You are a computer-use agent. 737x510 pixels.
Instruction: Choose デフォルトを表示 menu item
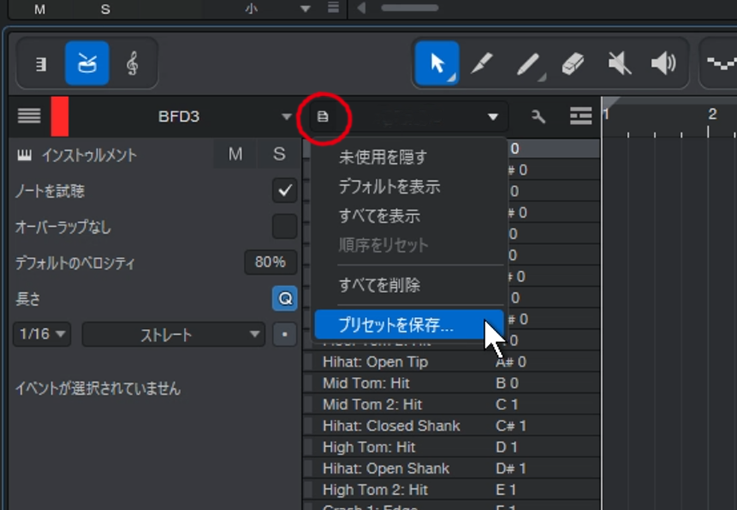pos(409,187)
